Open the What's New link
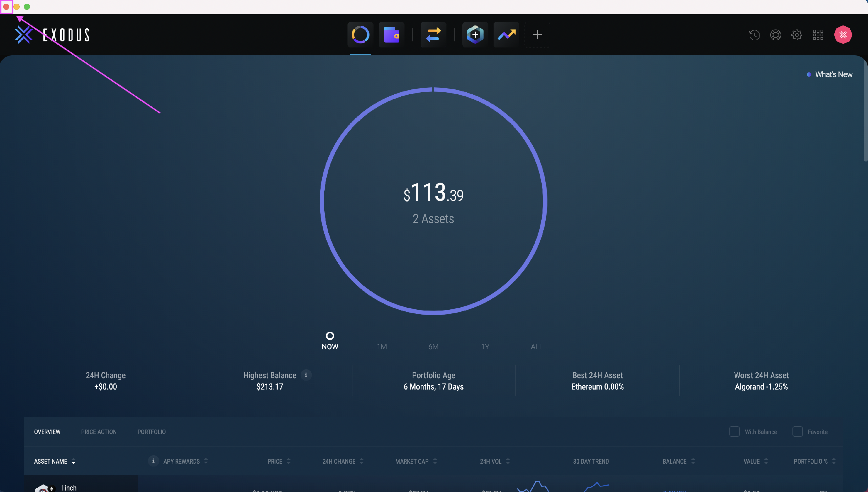868x492 pixels. click(x=833, y=74)
